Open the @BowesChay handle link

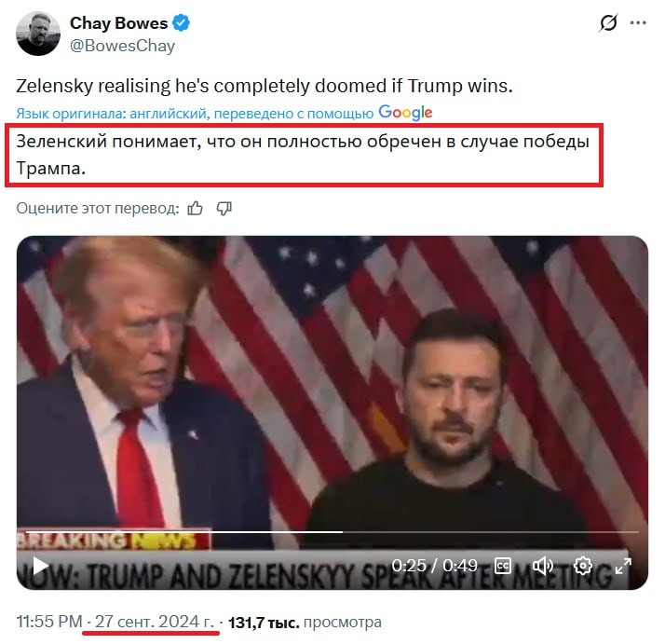click(122, 46)
